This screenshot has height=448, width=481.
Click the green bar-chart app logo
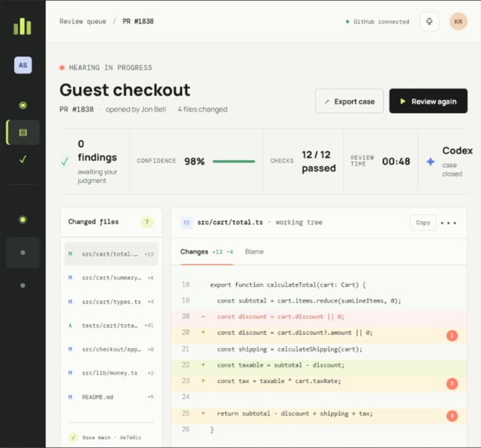click(x=23, y=26)
